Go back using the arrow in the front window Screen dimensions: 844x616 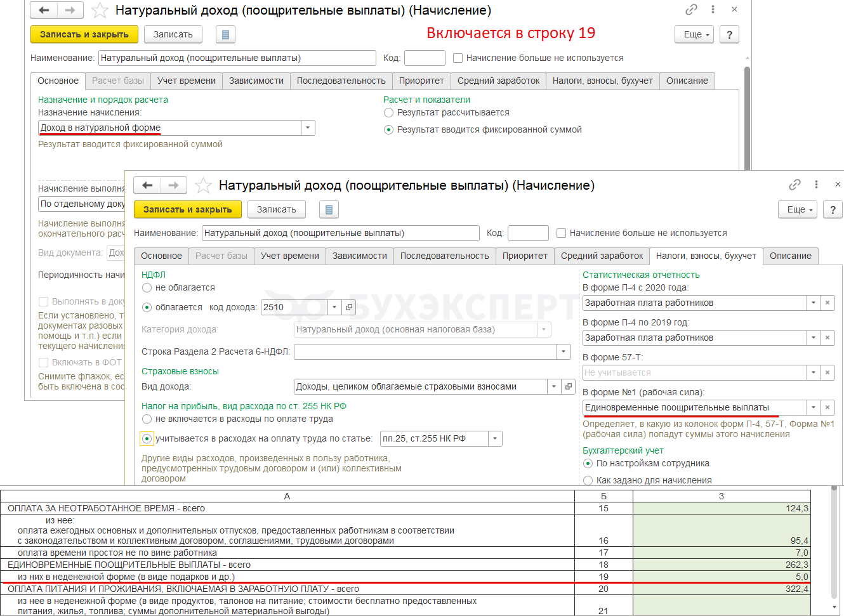(x=147, y=185)
